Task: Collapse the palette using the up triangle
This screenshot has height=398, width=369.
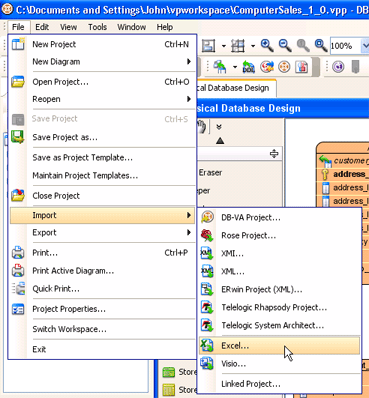Action: [x=220, y=141]
